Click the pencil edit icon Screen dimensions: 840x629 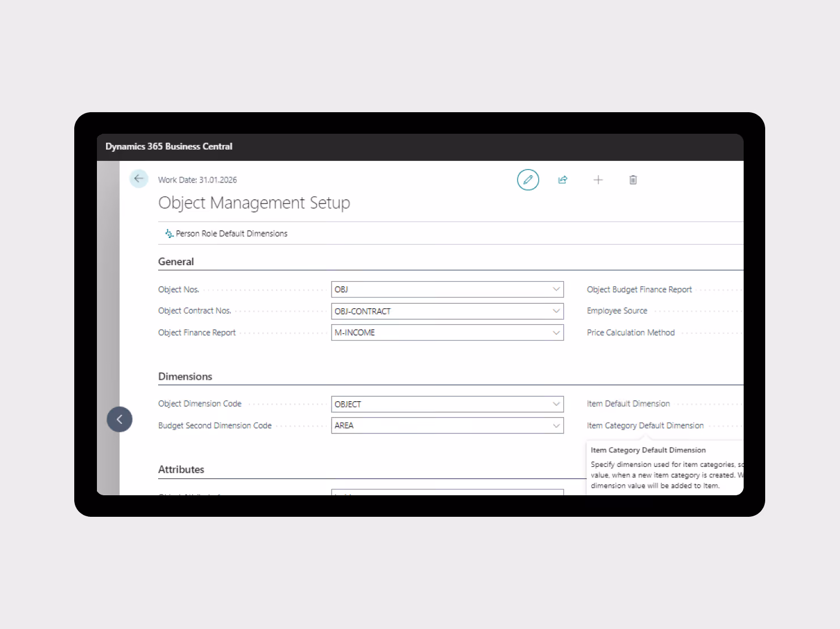tap(528, 180)
